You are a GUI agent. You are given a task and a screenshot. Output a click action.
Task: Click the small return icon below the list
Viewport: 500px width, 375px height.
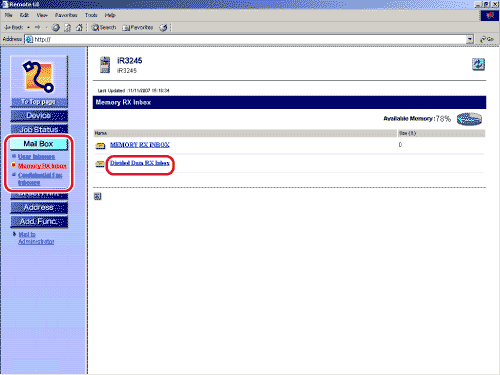97,196
